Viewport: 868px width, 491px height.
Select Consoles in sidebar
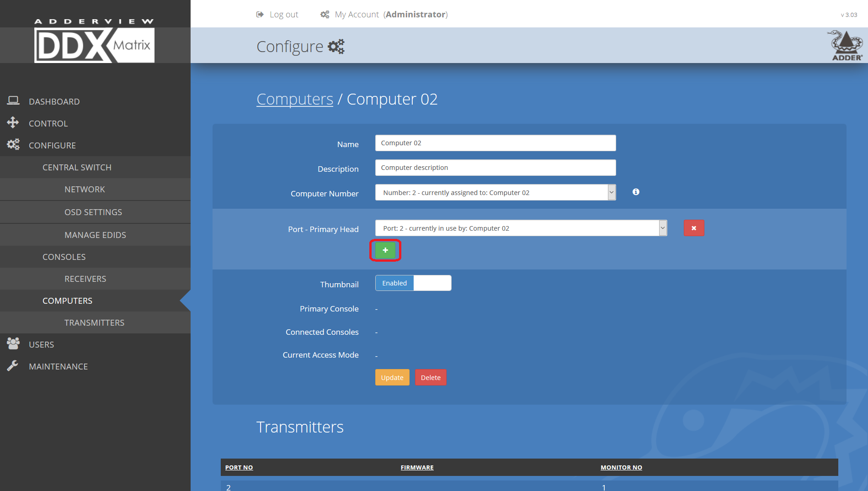(x=64, y=257)
